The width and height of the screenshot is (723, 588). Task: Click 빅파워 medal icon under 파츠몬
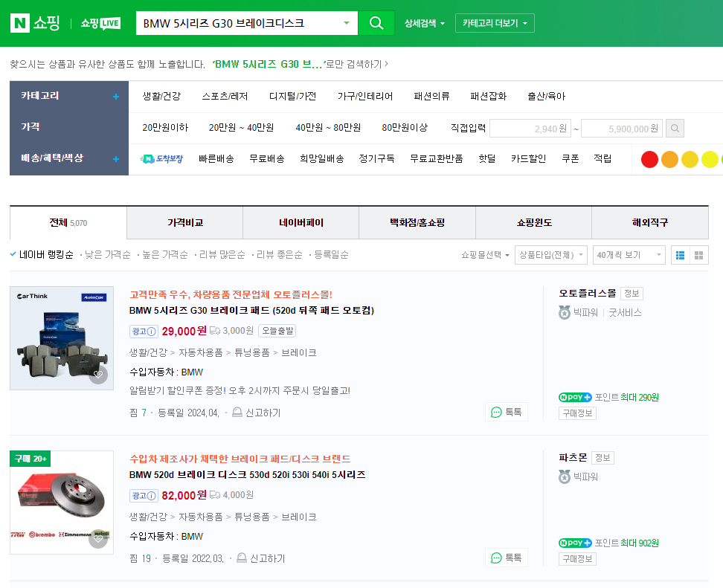(565, 476)
